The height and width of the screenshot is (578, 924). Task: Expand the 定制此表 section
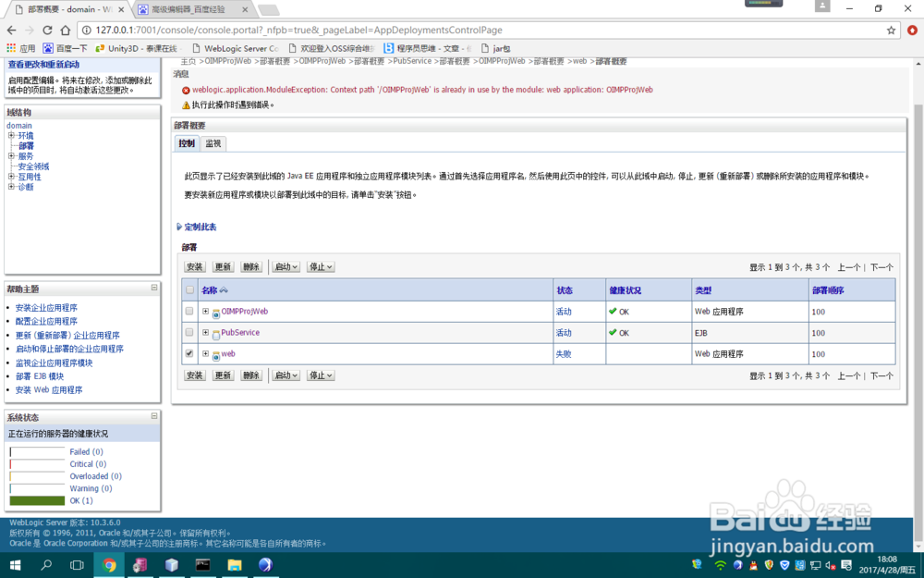pyautogui.click(x=197, y=227)
